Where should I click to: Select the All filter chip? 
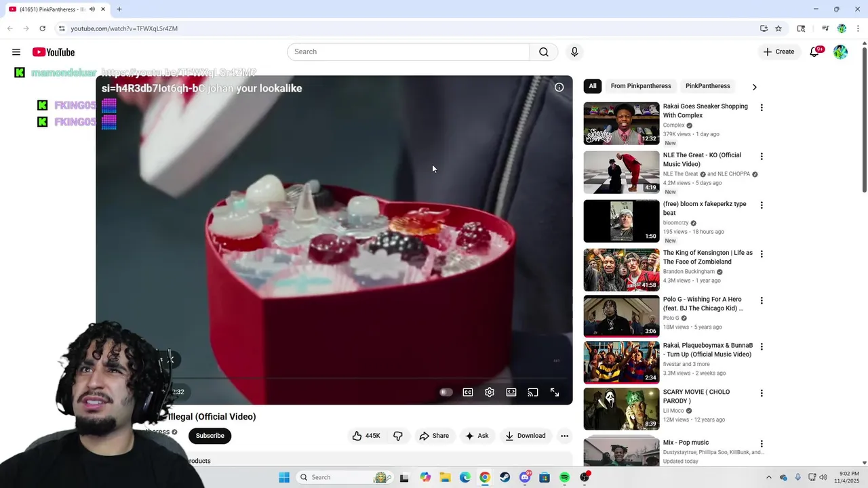pyautogui.click(x=593, y=86)
